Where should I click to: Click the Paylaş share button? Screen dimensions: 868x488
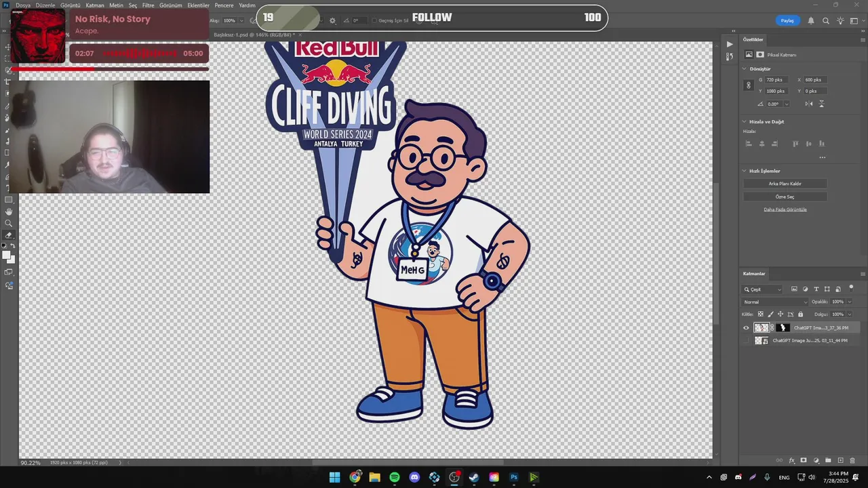click(787, 20)
